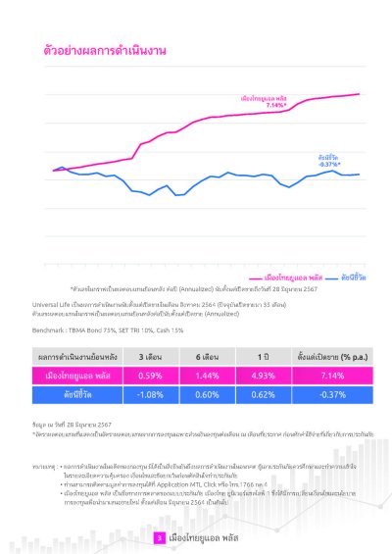Click the 7.14%* label on pink chart line

276,105
